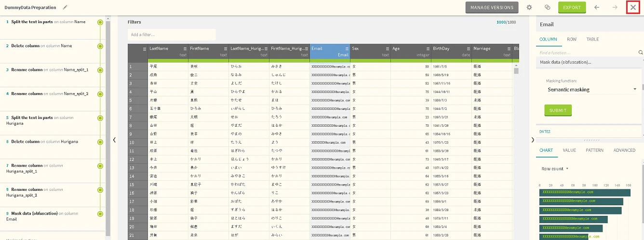Click the undo left arrow
The image size is (644, 240).
coord(597,7)
